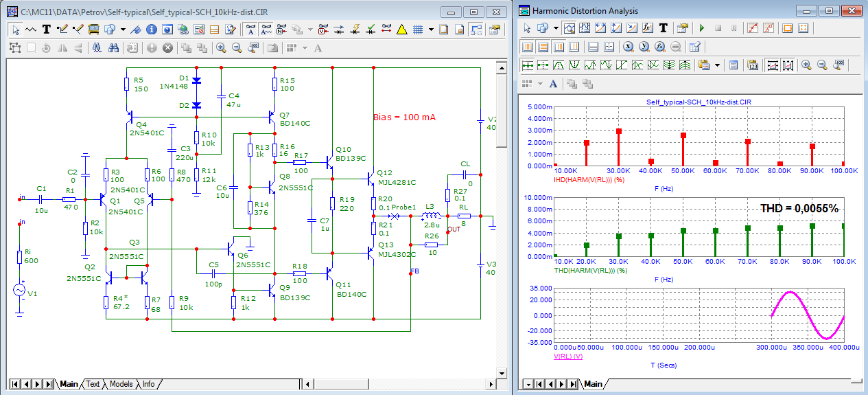
Task: Open the Info tab
Action: 148,384
